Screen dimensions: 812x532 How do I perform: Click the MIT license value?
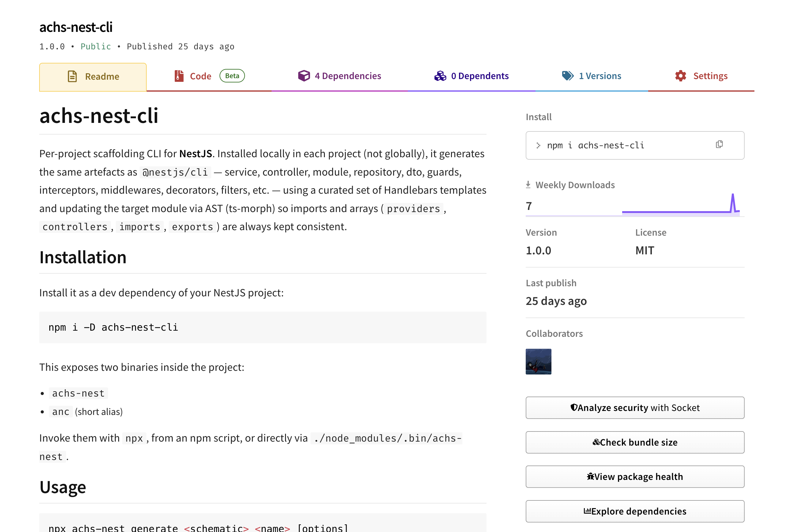coord(645,251)
